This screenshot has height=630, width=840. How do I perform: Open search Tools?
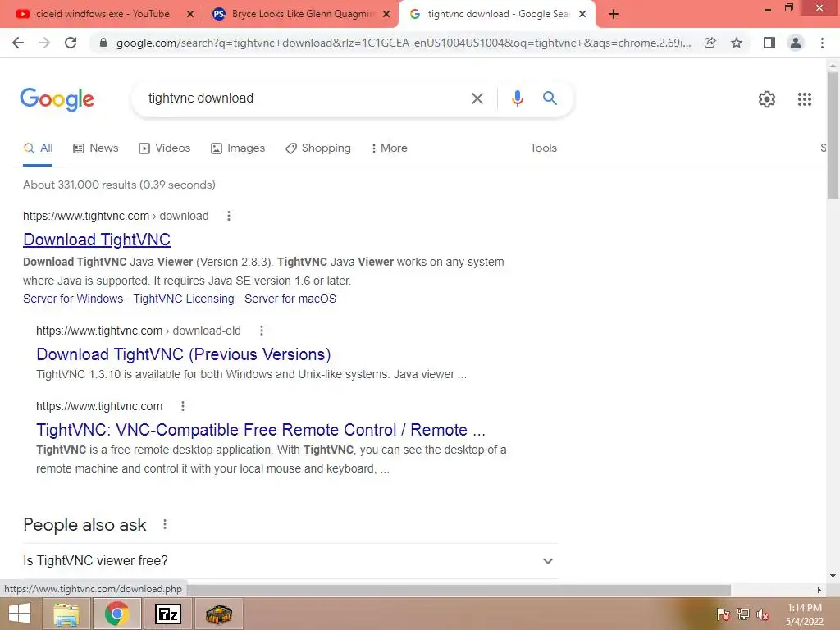tap(543, 148)
